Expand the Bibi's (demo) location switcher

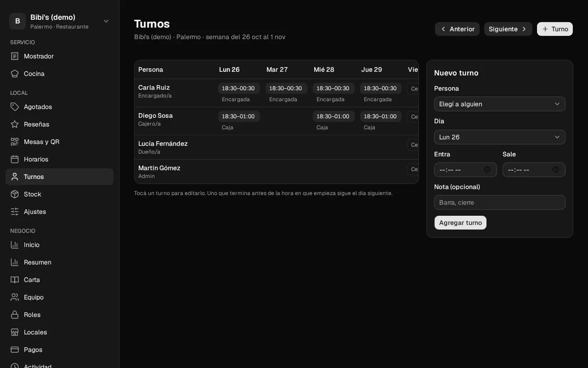(x=60, y=21)
